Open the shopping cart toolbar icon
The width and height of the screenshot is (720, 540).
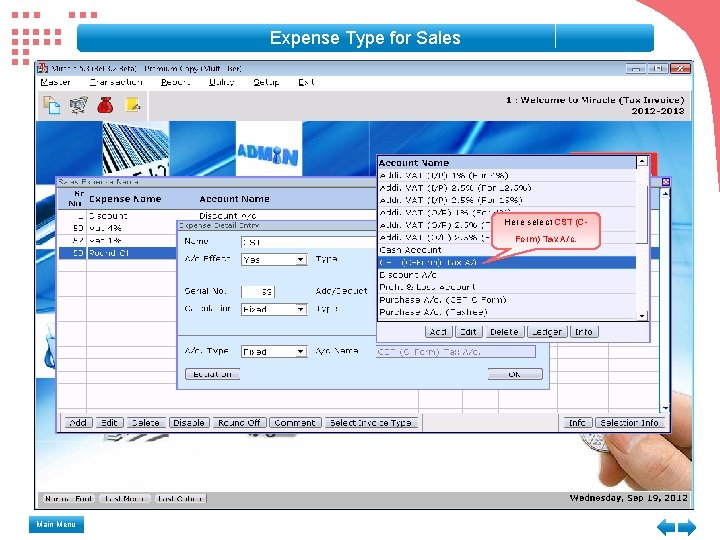coord(79,105)
